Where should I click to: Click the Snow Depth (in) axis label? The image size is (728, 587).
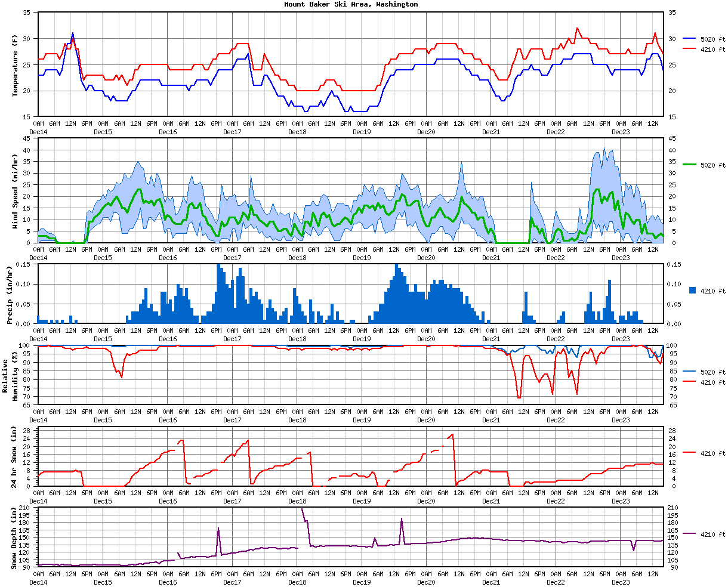(16, 537)
